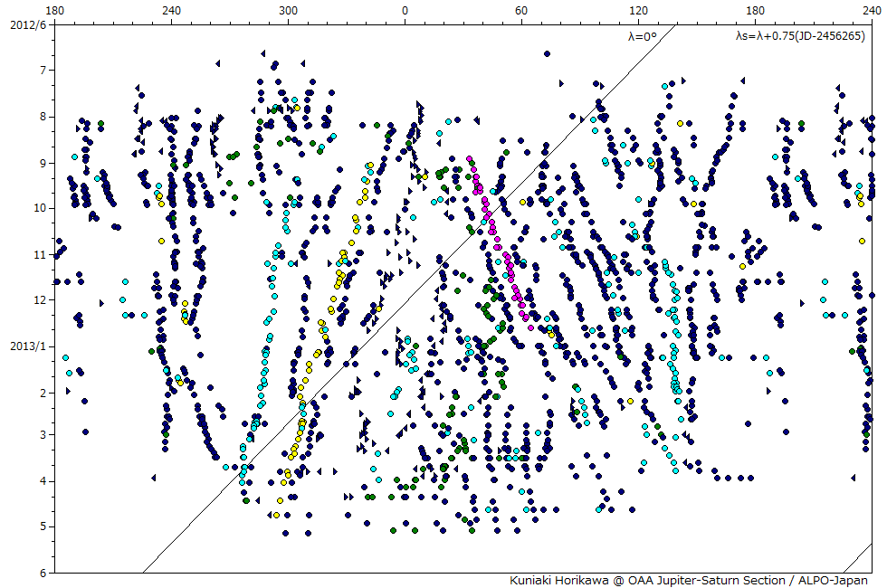Click the λ=0° line label
This screenshot has height=588, width=887.
point(643,37)
